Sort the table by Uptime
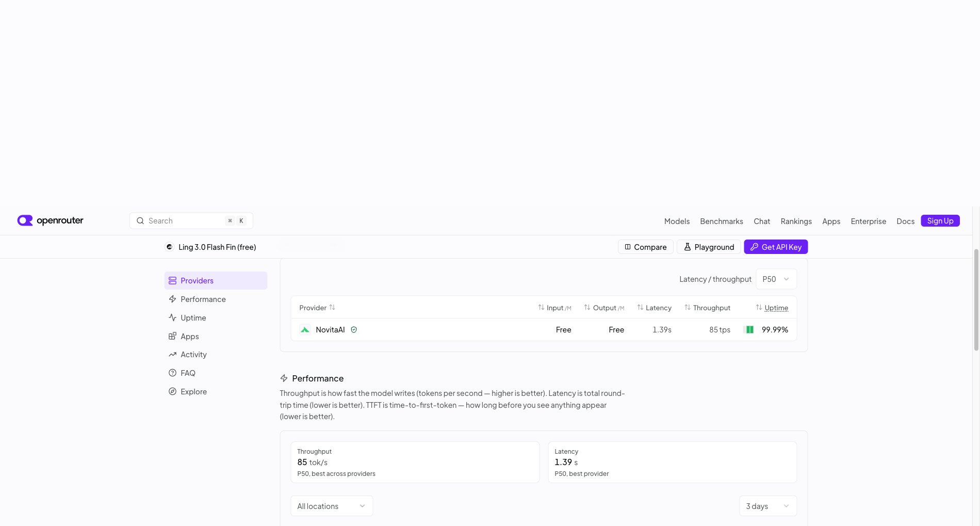Screen dimensions: 980x526 point(772,308)
